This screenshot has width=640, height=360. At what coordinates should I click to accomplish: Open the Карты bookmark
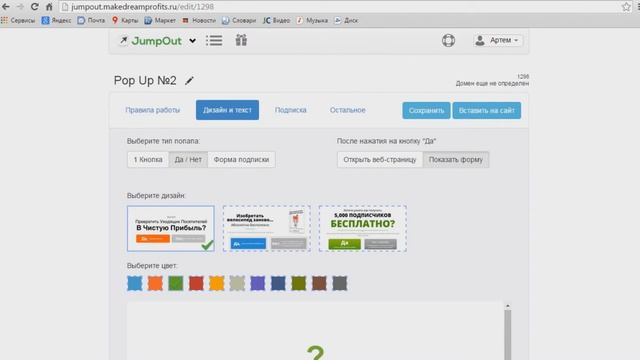[125, 20]
